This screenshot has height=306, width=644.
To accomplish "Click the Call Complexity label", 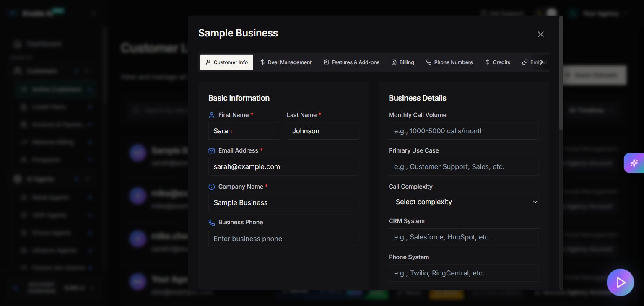I will [410, 187].
